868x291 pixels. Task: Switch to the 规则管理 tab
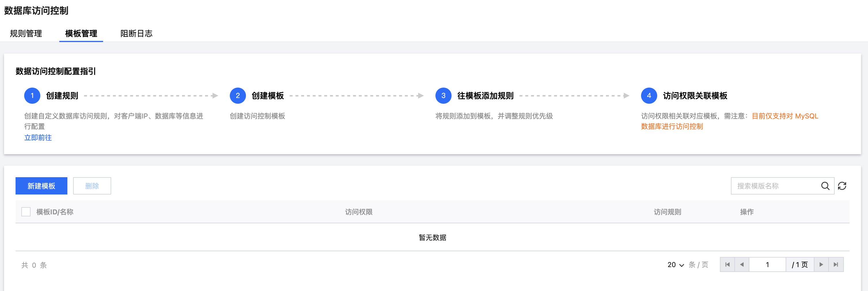pos(26,33)
